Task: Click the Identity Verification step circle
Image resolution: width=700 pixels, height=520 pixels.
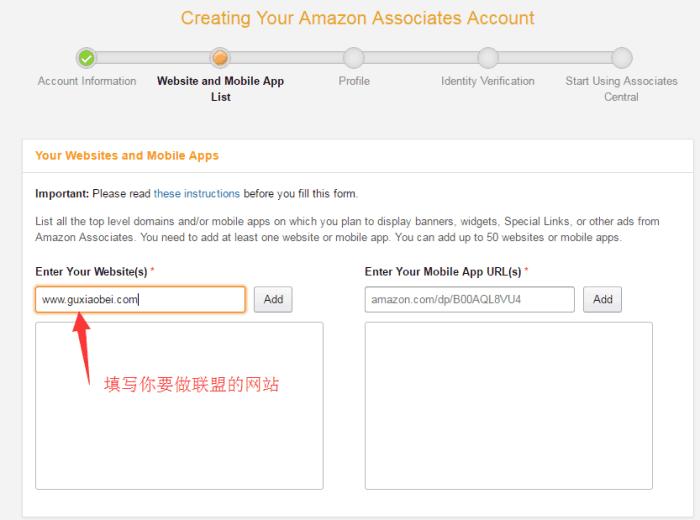Action: (488, 58)
